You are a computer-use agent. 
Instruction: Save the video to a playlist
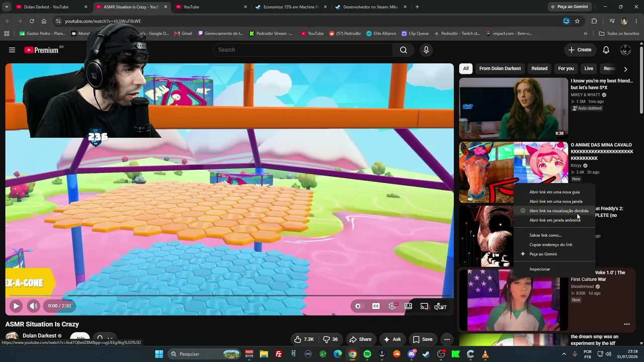click(x=423, y=339)
